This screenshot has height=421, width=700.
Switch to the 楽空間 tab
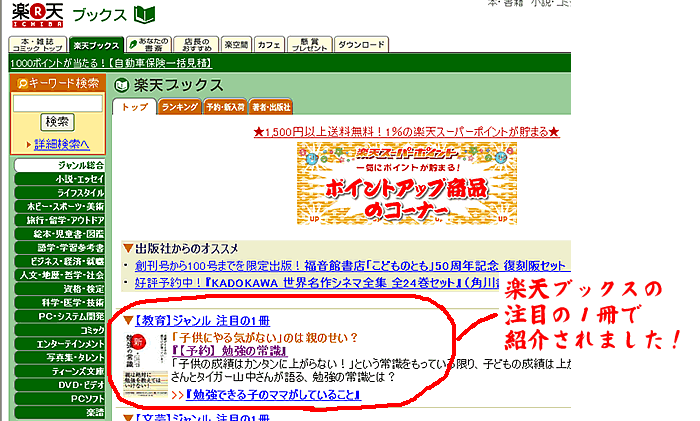click(237, 45)
